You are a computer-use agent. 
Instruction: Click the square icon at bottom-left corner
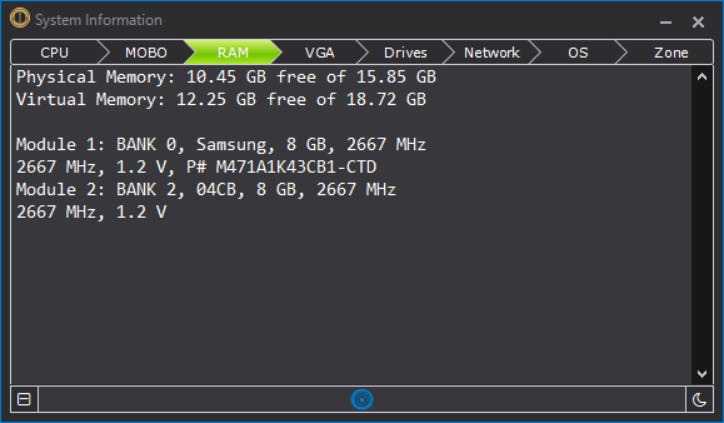click(x=24, y=399)
